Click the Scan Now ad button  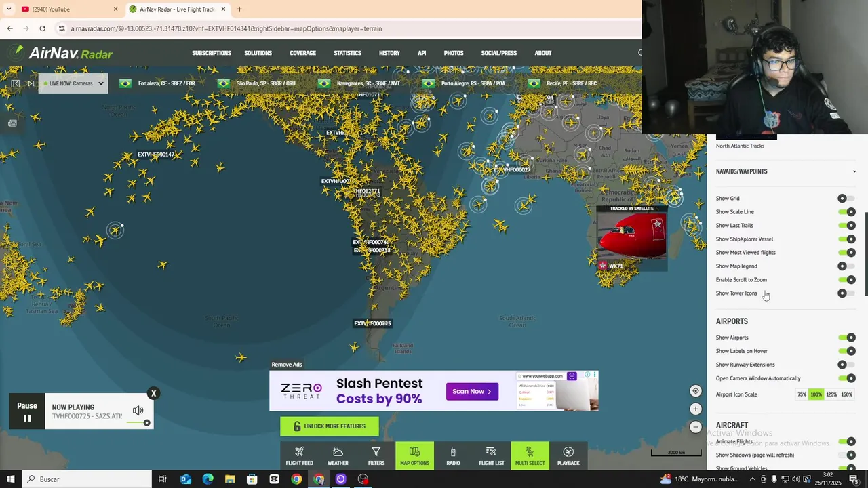tap(472, 391)
